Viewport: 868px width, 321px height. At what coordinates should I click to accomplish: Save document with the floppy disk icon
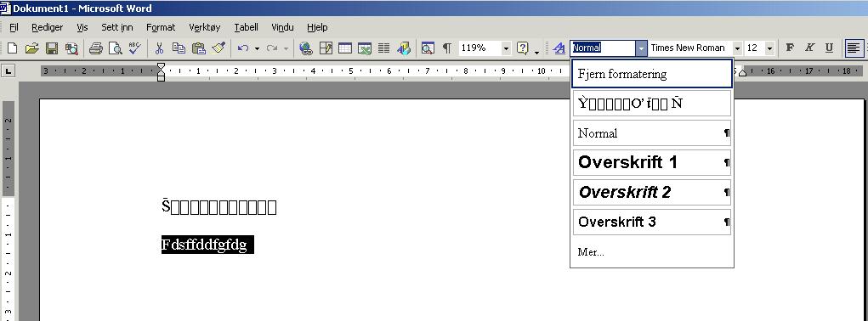tap(52, 48)
